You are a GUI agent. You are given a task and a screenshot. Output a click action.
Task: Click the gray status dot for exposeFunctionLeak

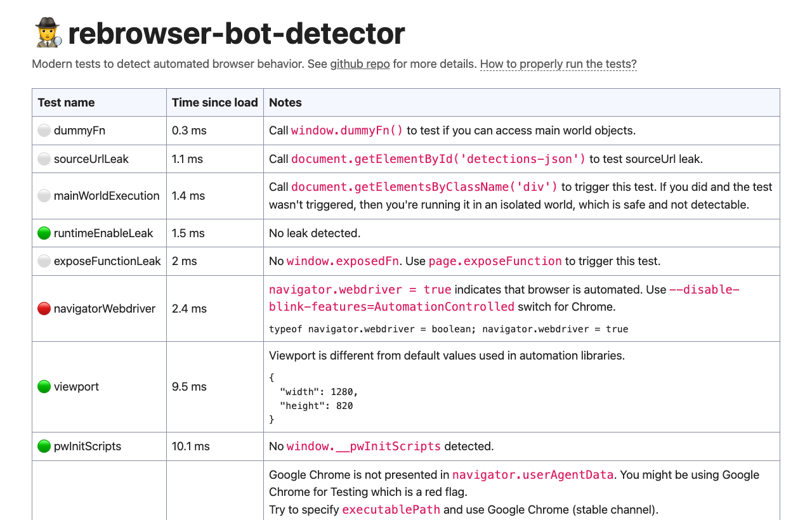click(x=44, y=261)
